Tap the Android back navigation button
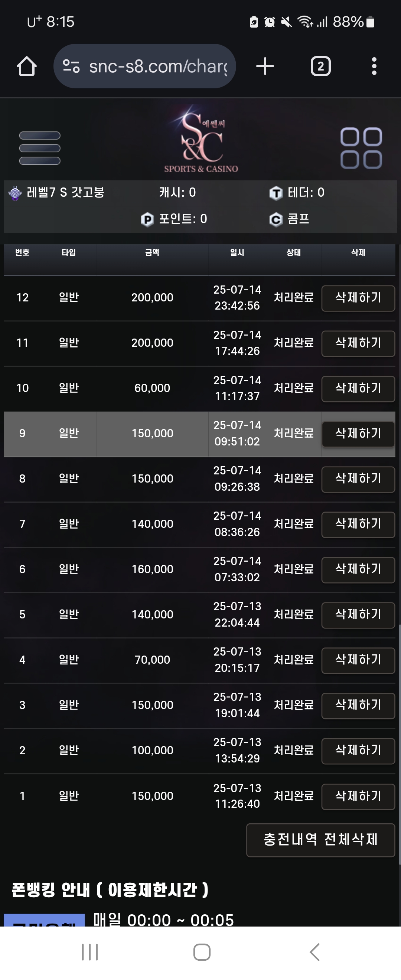The height and width of the screenshot is (980, 401). coord(314,952)
